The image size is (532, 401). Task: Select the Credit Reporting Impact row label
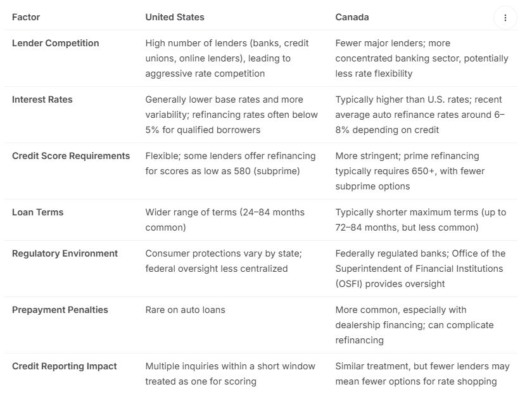click(65, 366)
